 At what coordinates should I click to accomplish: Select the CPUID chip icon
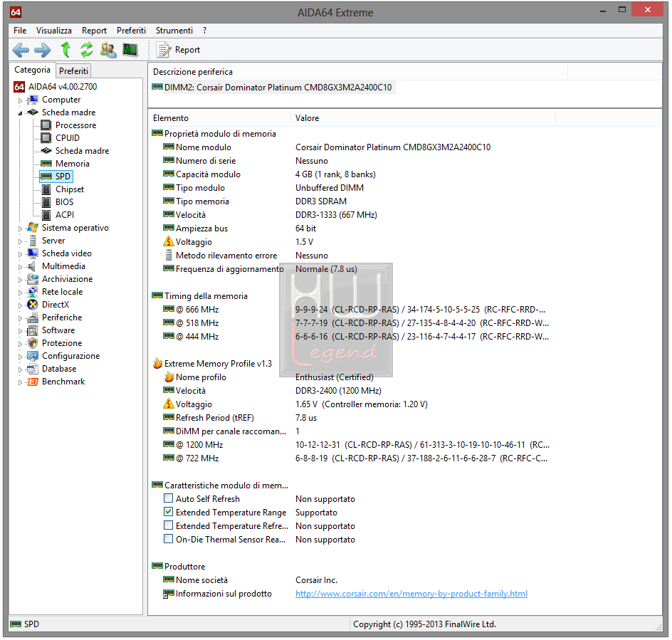46,138
